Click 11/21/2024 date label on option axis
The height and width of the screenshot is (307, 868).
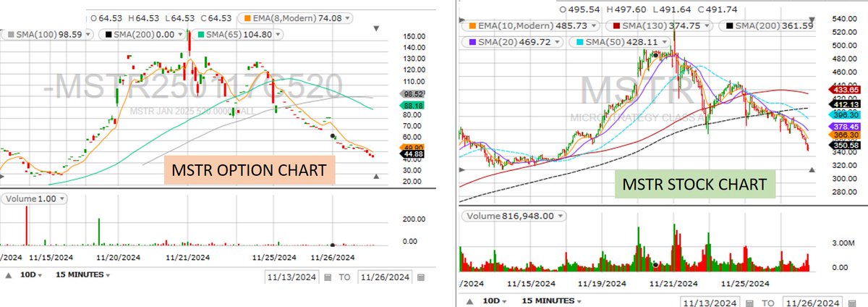coord(188,256)
